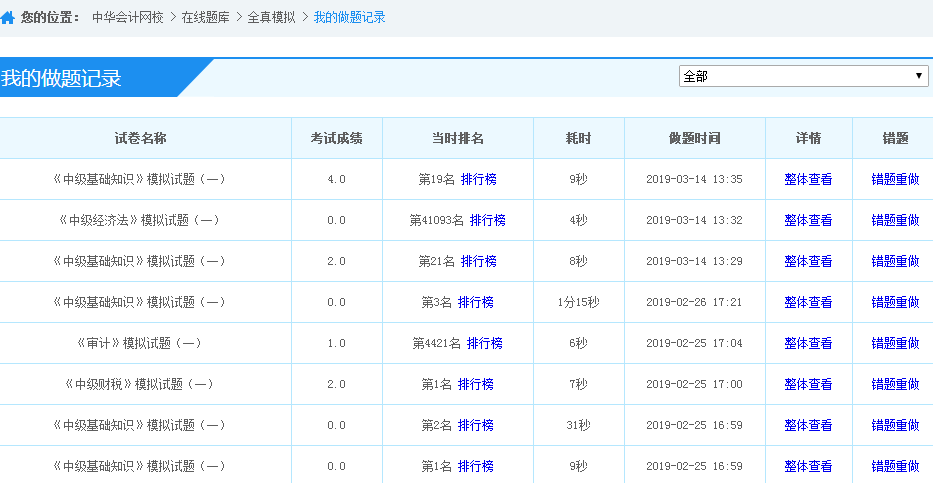Click 错题重做 for 13:35 record
This screenshot has width=933, height=483.
coord(895,180)
